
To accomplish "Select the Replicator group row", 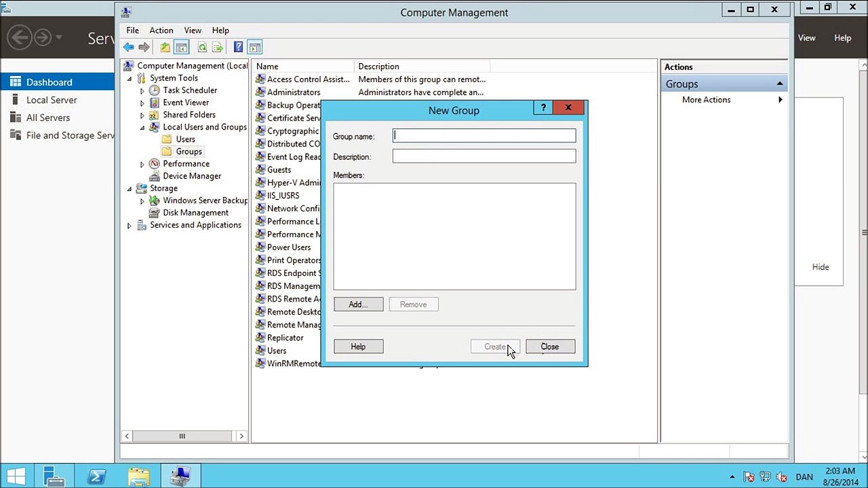I will [x=285, y=338].
